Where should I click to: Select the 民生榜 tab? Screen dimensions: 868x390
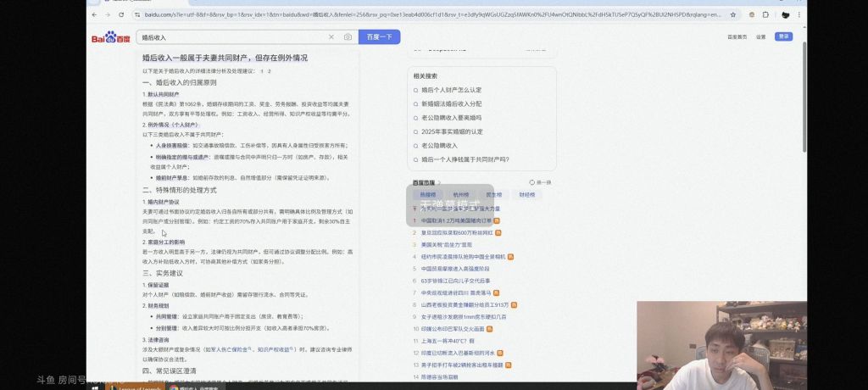tap(493, 194)
